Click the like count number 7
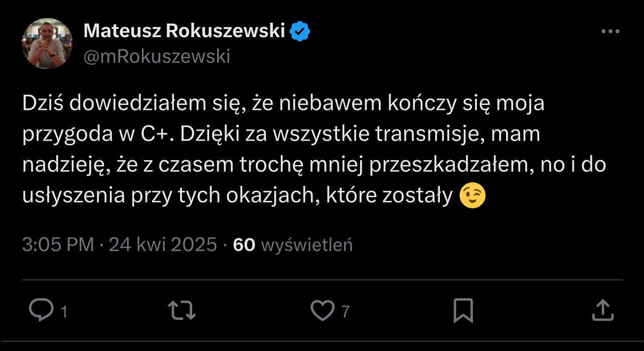 coord(345,312)
